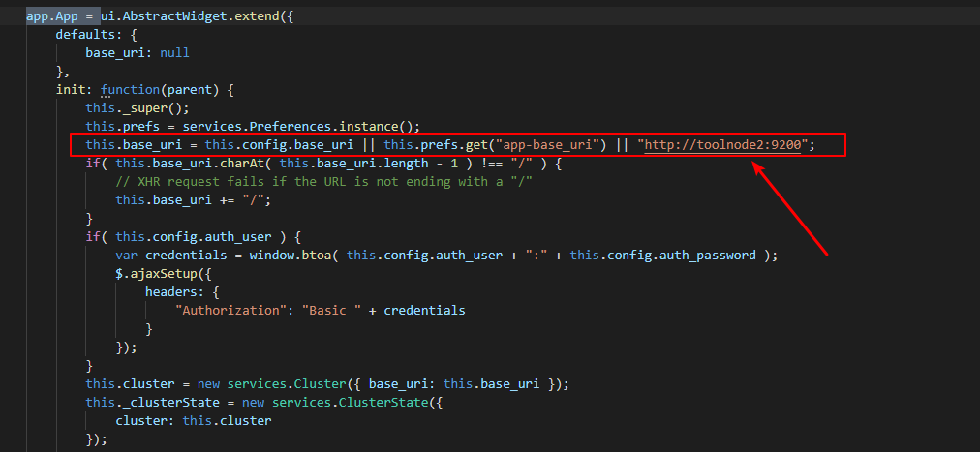The height and width of the screenshot is (452, 980).
Task: Click the '// XHR request fails' comment
Action: (x=323, y=182)
